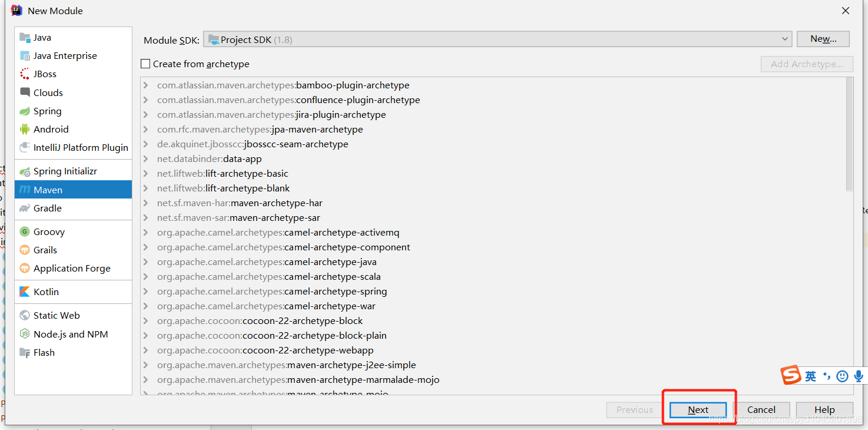Select the Groovy icon
This screenshot has height=430, width=868.
(25, 232)
